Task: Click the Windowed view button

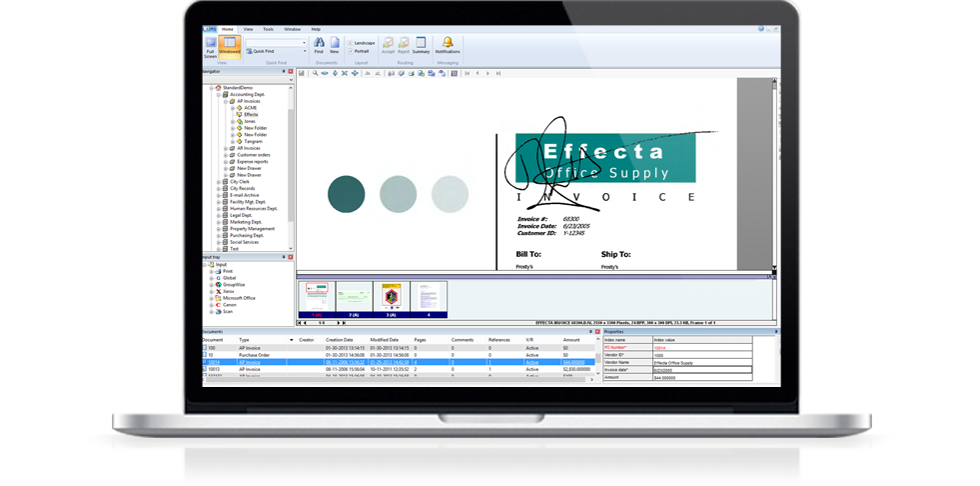Action: tap(229, 48)
